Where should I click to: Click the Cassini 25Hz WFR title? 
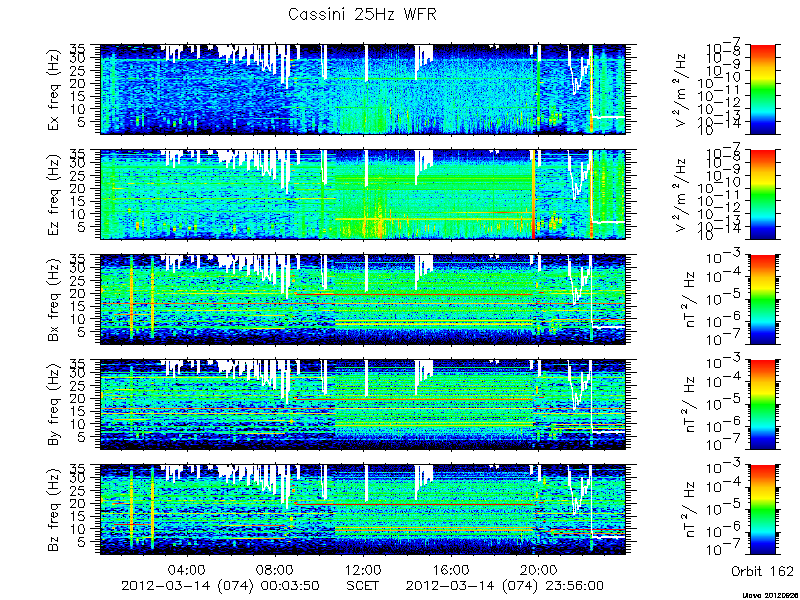[x=362, y=14]
